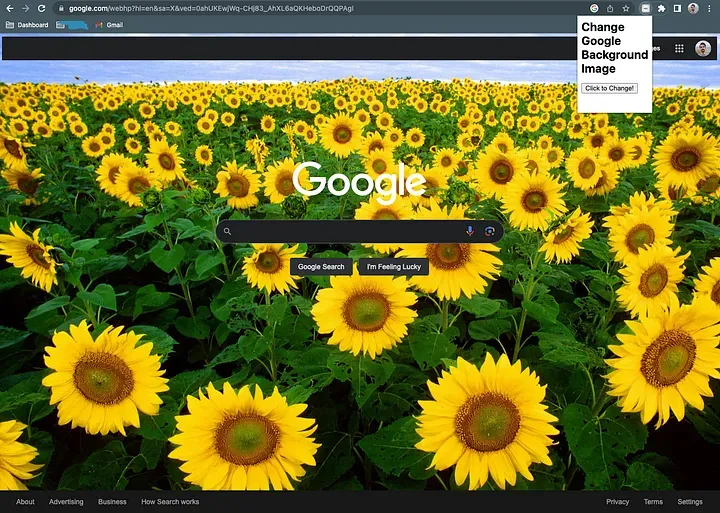Open the Settings footer menu
This screenshot has height=513, width=720.
pos(690,502)
